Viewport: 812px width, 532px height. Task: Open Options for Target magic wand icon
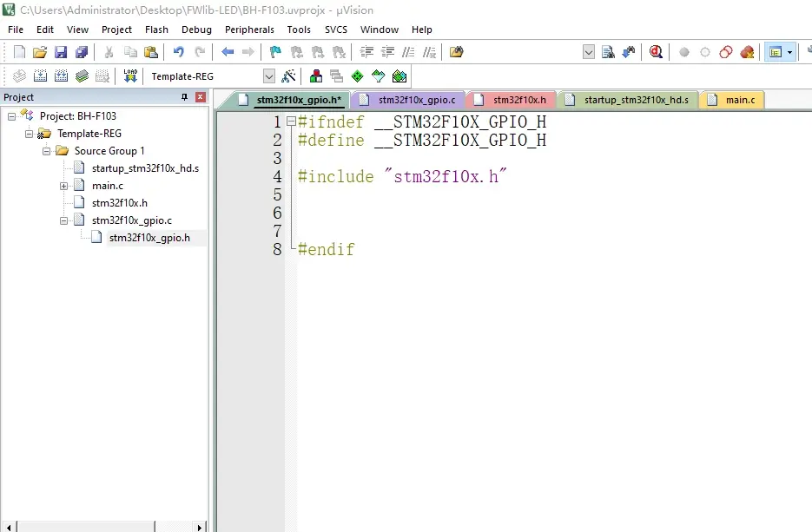[x=289, y=76]
